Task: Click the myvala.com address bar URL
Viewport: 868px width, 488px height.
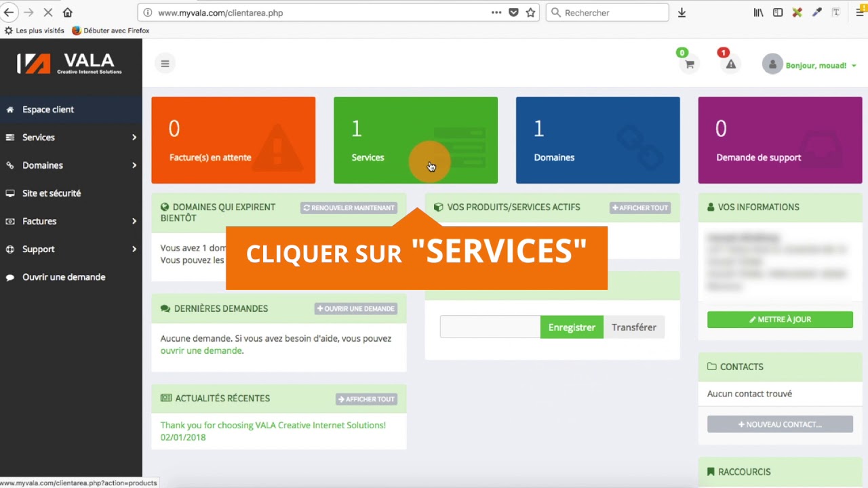Action: pos(220,13)
